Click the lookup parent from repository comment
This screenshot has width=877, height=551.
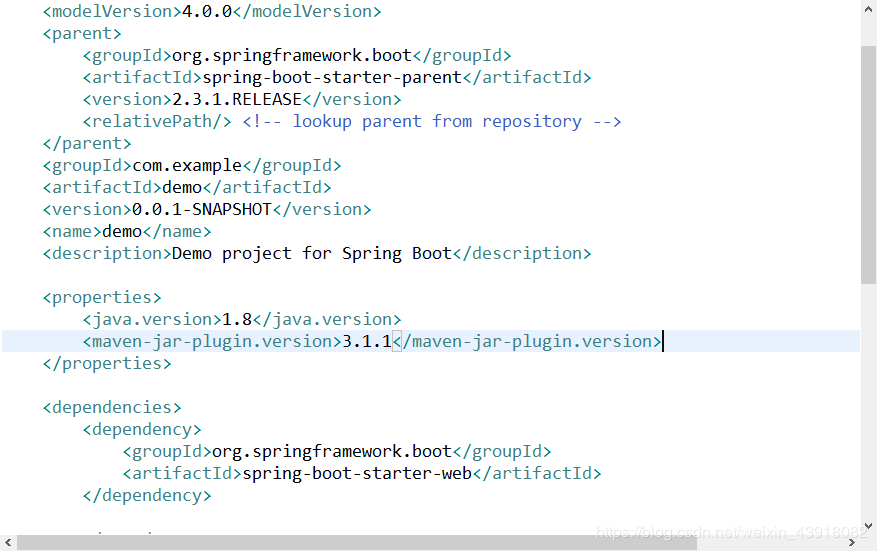click(x=432, y=121)
